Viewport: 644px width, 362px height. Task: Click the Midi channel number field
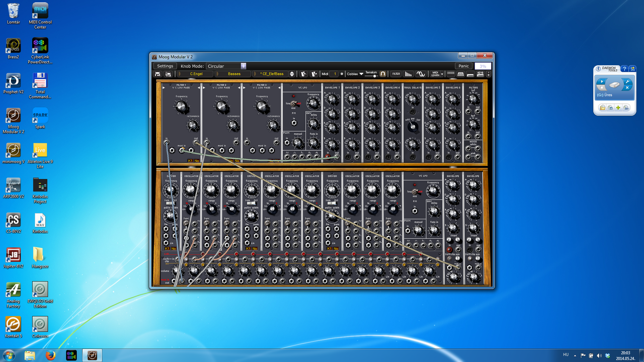(335, 74)
